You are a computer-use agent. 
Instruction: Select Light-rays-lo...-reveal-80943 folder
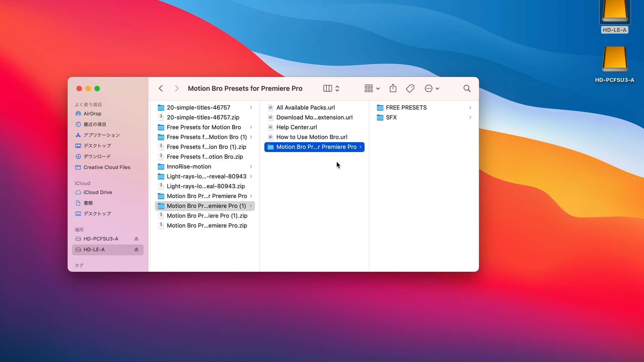click(x=205, y=176)
